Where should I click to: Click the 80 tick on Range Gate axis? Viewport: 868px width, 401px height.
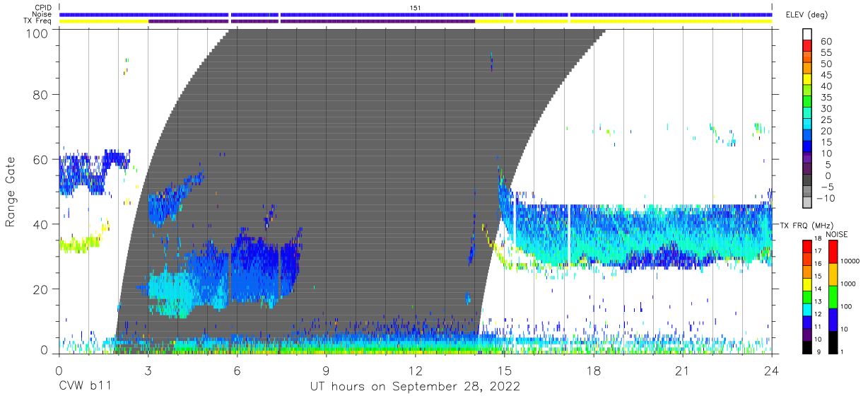42,95
